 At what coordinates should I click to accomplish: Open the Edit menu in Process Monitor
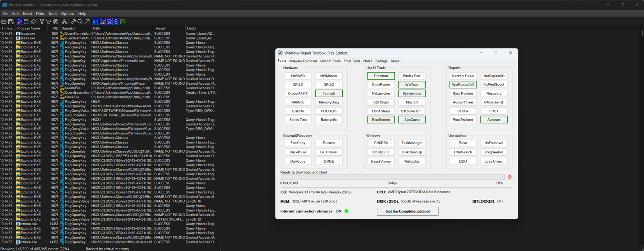point(16,14)
